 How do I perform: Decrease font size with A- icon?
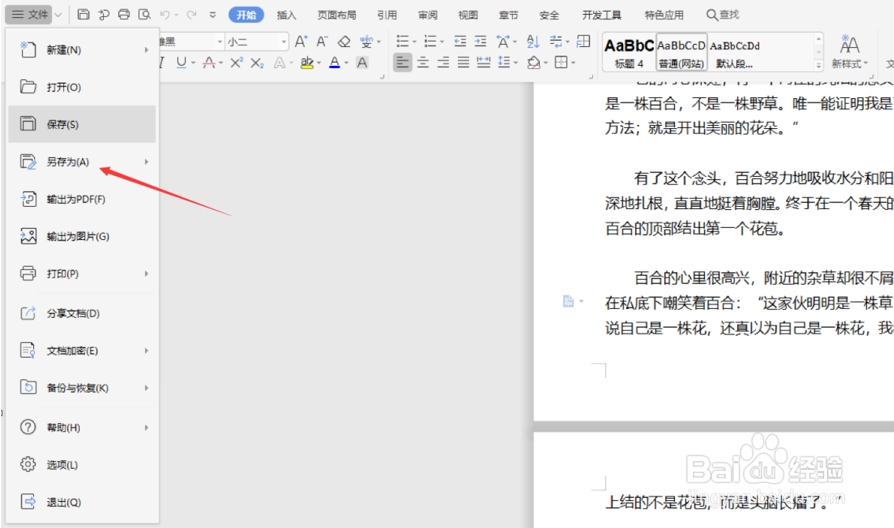(x=322, y=42)
